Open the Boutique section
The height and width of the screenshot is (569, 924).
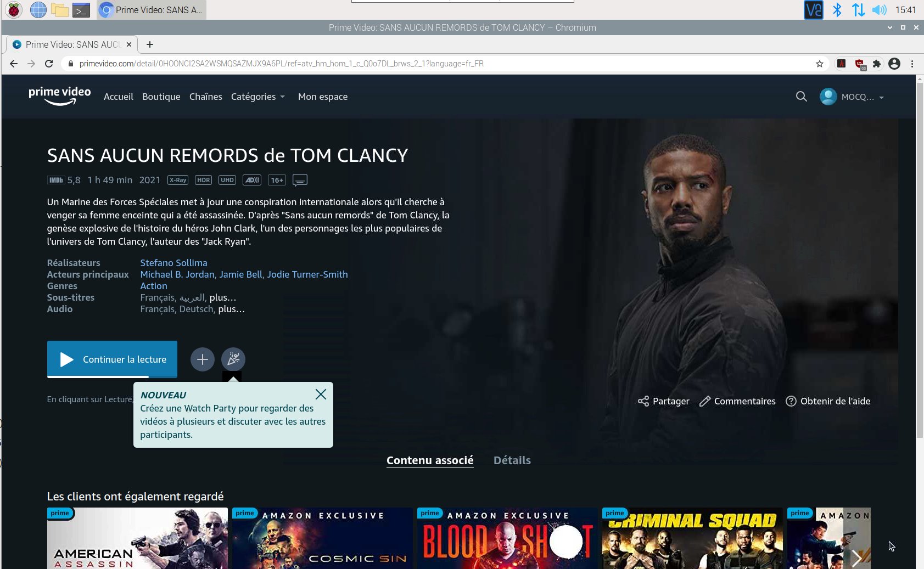tap(161, 97)
